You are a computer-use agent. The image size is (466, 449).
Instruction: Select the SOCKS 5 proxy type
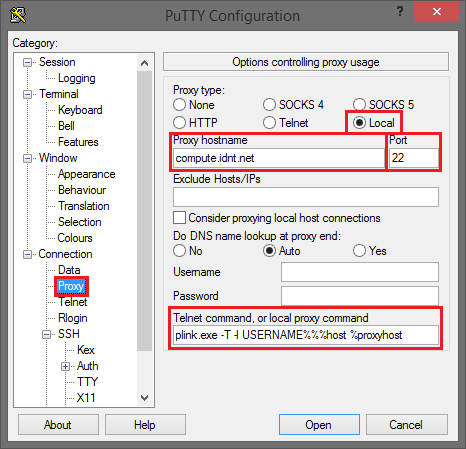tap(384, 105)
